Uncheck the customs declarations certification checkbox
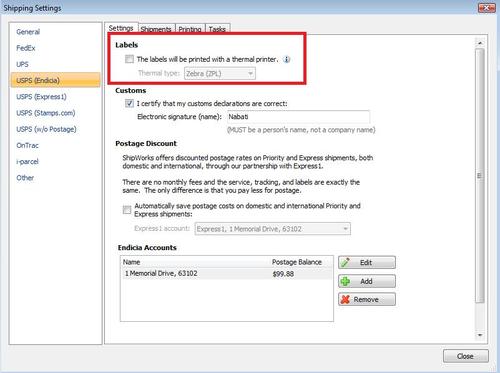 [129, 103]
